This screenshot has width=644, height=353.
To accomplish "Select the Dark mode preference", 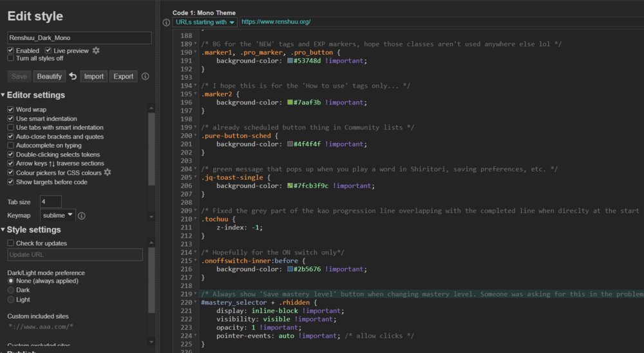I will click(11, 291).
